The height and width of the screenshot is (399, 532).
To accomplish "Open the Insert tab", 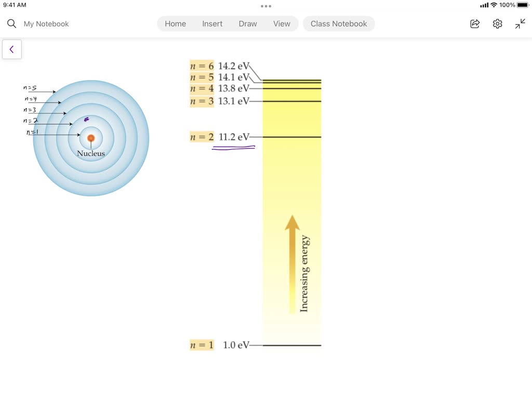I will coord(212,24).
